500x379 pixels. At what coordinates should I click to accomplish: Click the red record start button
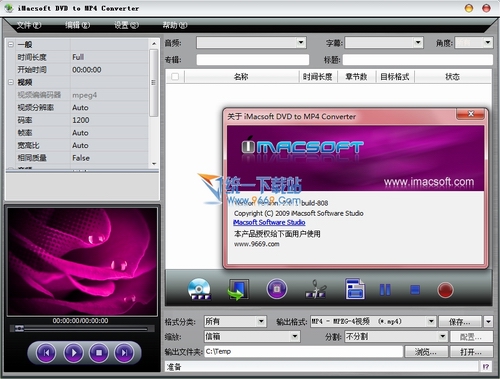[445, 290]
